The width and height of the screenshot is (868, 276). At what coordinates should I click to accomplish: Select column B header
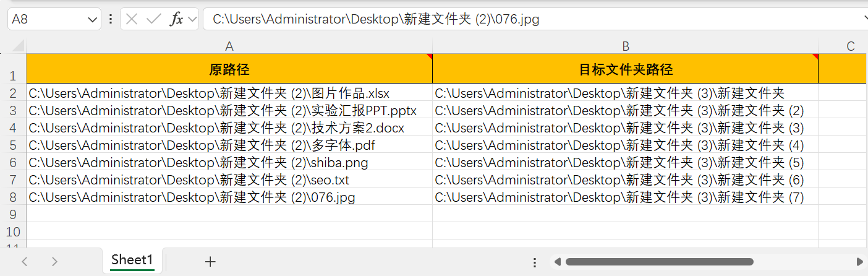click(625, 46)
